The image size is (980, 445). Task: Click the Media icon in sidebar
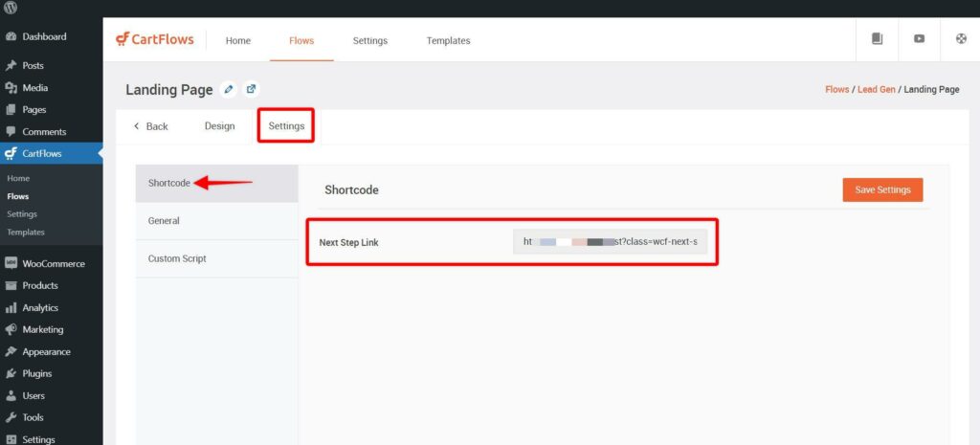11,87
